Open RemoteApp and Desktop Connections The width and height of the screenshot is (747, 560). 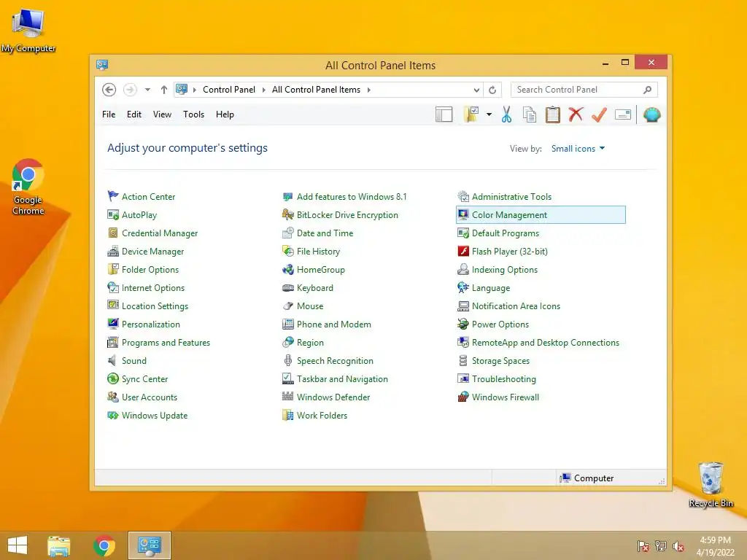546,343
